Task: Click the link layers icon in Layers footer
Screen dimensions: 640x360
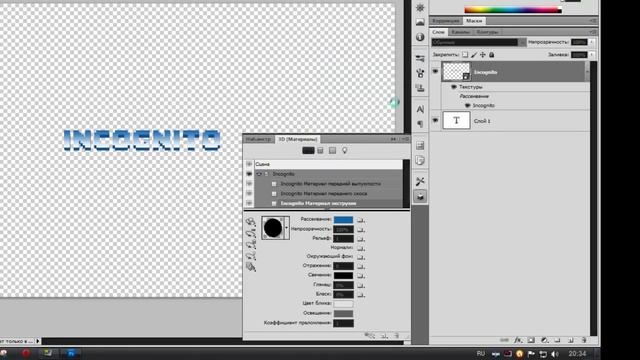Action: [x=504, y=340]
